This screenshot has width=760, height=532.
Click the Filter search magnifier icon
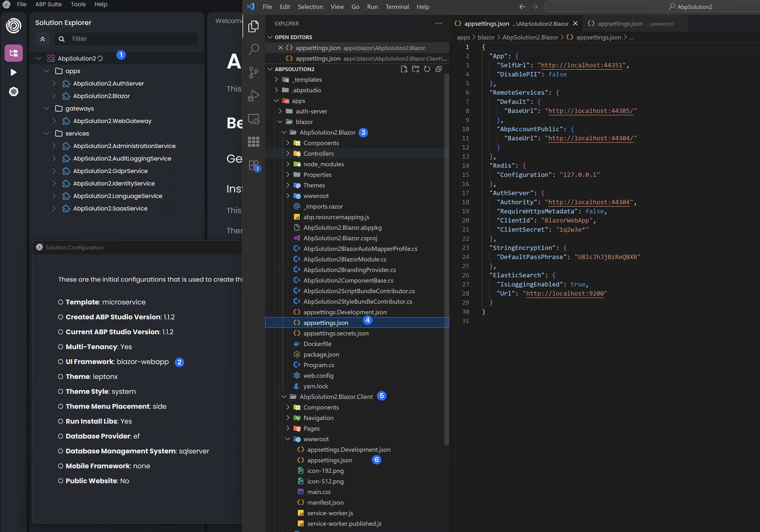point(61,39)
